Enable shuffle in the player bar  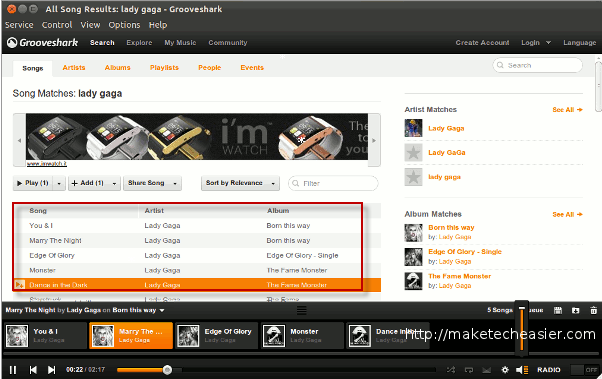point(451,370)
